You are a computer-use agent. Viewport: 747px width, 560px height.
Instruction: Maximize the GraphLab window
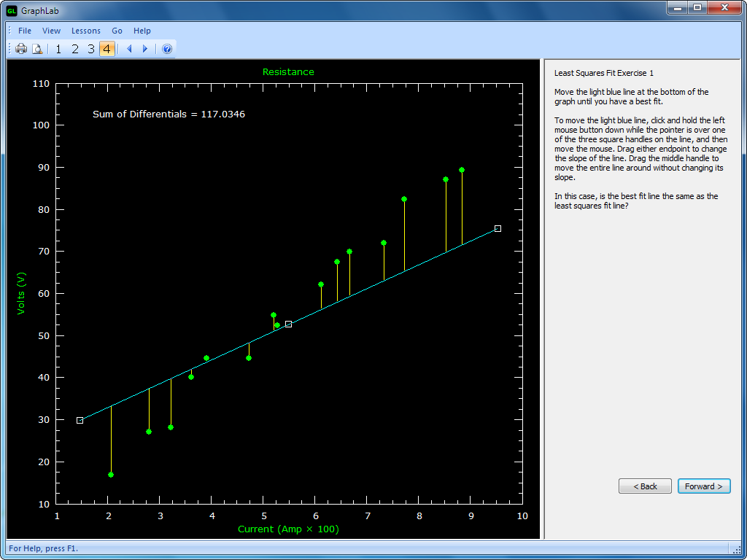697,7
